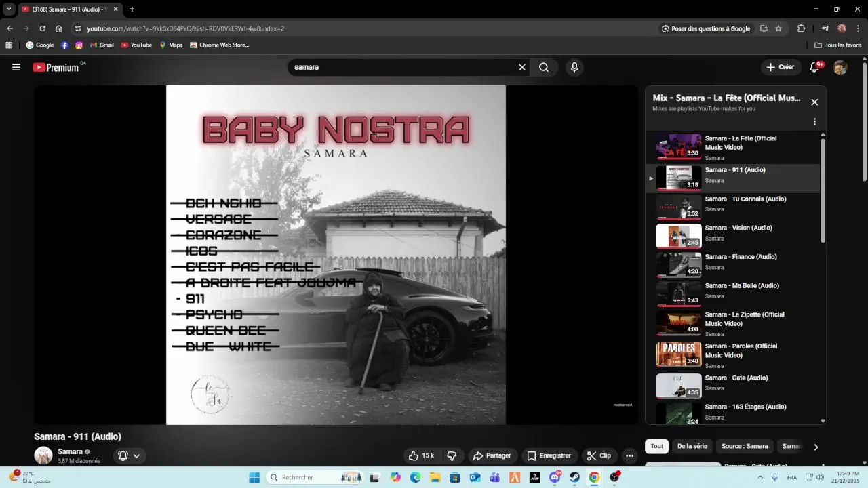Like the video with thumbs up
The width and height of the screenshot is (868, 488).
(x=421, y=455)
